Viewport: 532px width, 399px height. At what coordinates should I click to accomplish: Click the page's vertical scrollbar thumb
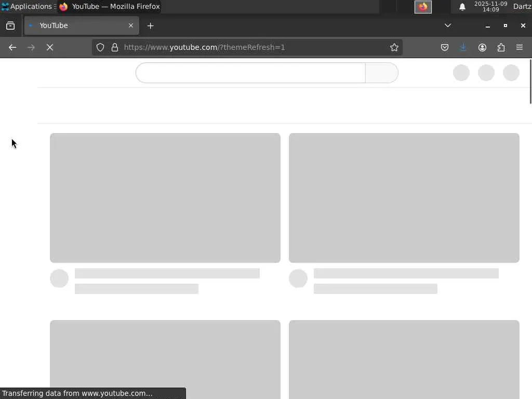[x=530, y=82]
